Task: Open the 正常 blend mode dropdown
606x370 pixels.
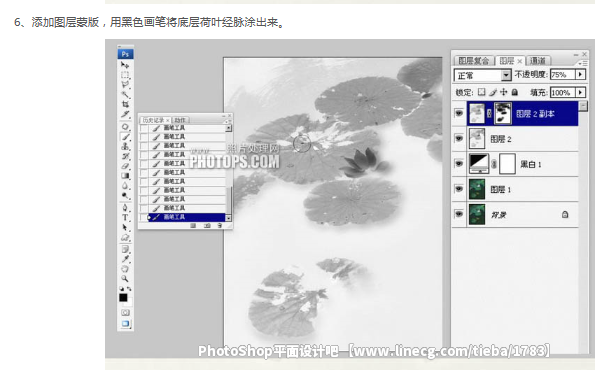Action: (x=506, y=75)
